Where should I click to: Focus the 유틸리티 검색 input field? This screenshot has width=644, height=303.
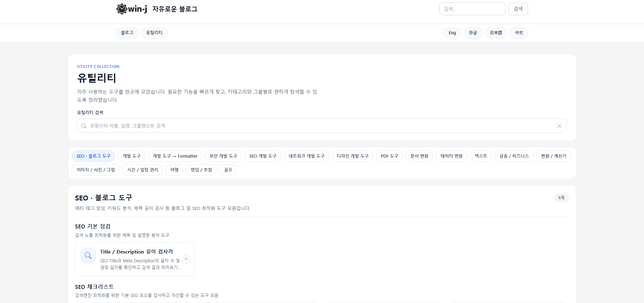point(322,126)
